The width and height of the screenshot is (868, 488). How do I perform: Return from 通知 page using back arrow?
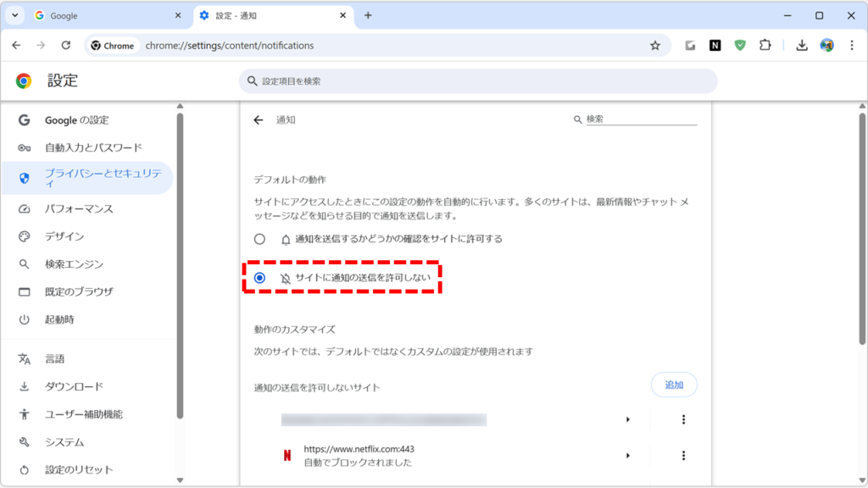click(259, 120)
